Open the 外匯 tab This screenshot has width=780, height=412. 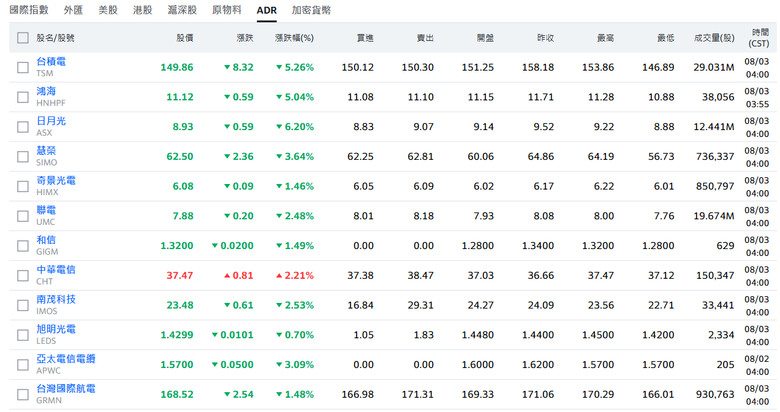tap(73, 10)
